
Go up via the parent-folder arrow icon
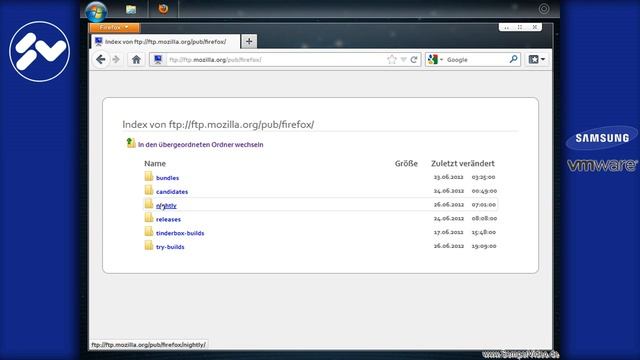(x=131, y=143)
